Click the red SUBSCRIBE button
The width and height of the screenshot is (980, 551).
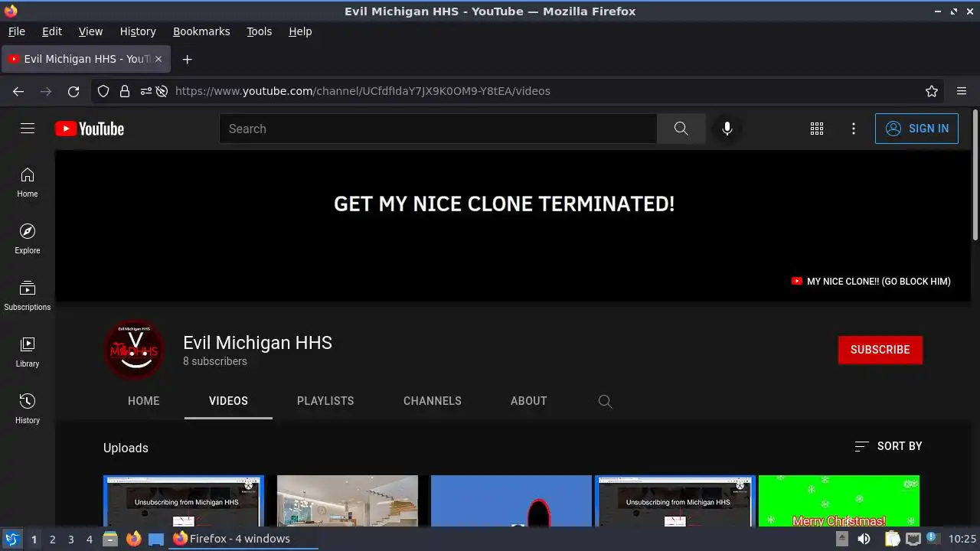point(880,350)
